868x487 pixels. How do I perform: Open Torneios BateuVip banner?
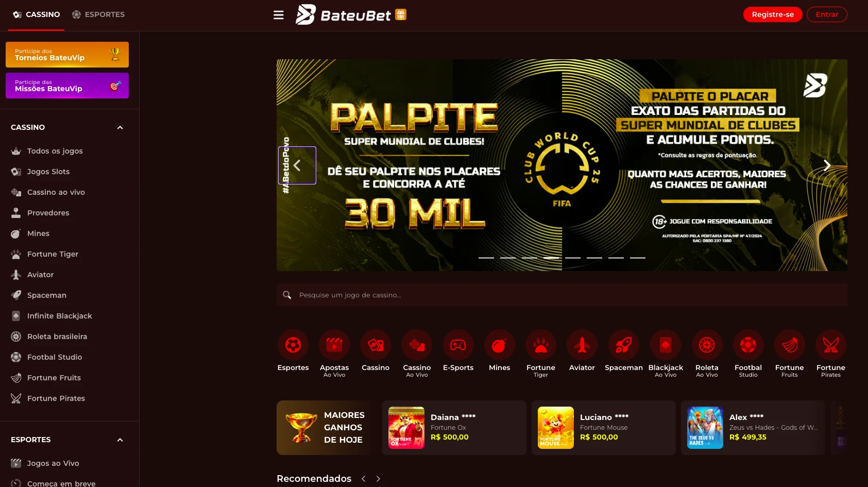(67, 55)
